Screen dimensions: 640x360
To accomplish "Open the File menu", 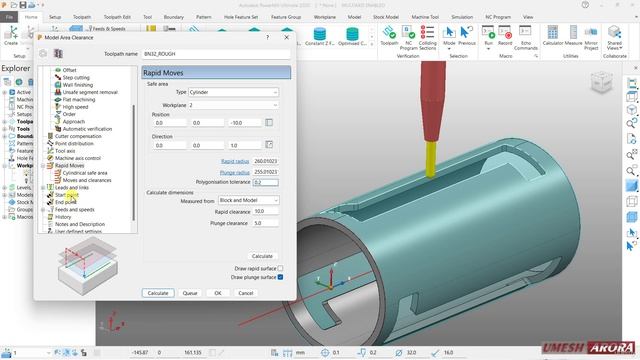I will [x=9, y=17].
